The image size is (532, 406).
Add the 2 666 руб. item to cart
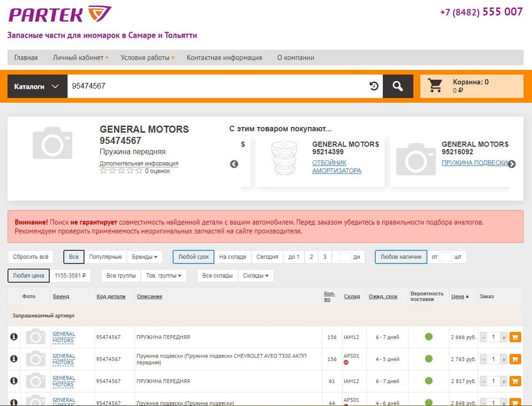tap(515, 337)
